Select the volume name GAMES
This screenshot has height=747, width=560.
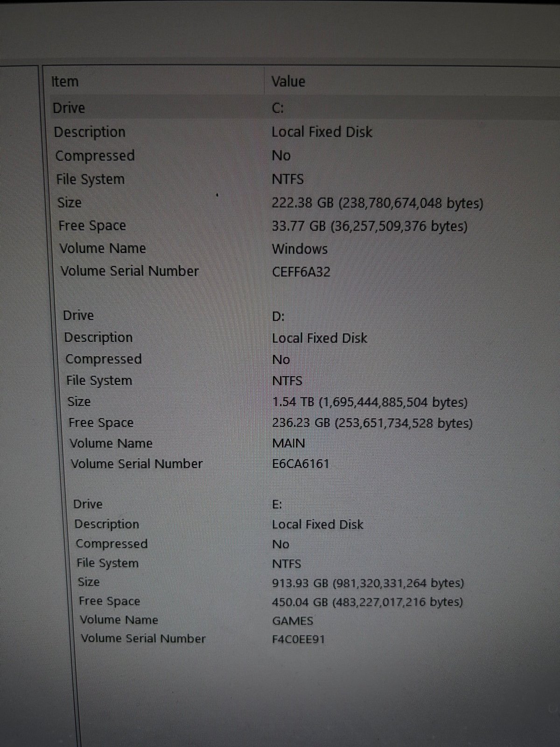[x=293, y=621]
